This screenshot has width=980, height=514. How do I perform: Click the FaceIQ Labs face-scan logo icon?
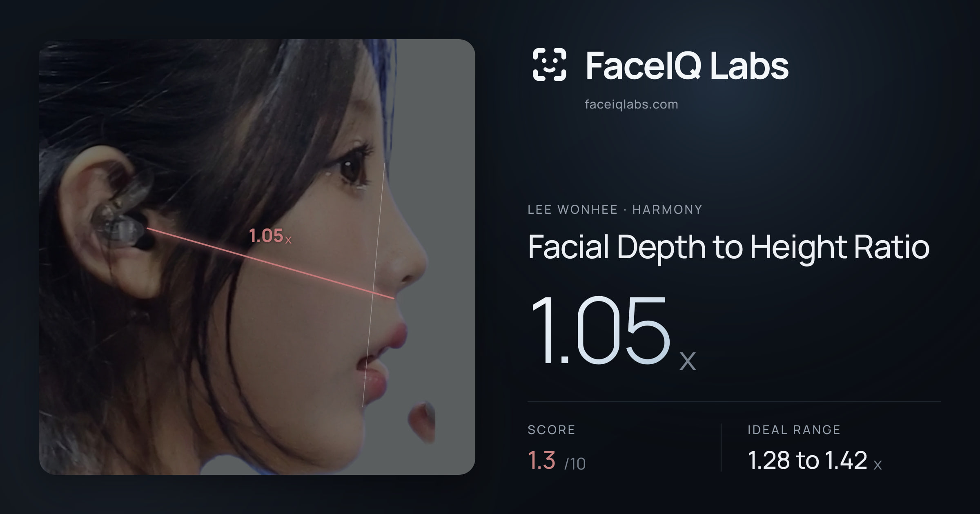coord(549,64)
